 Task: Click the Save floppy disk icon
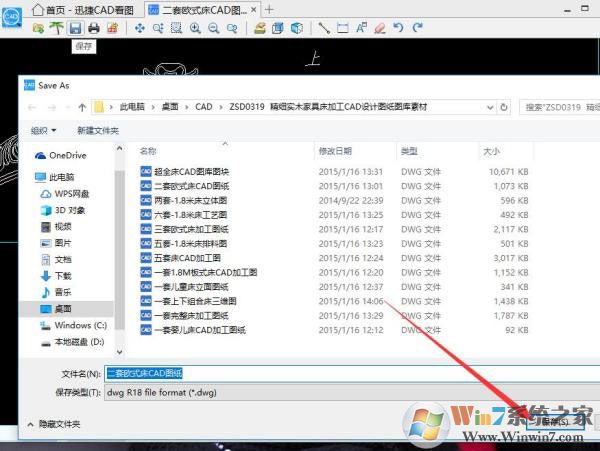tap(75, 28)
